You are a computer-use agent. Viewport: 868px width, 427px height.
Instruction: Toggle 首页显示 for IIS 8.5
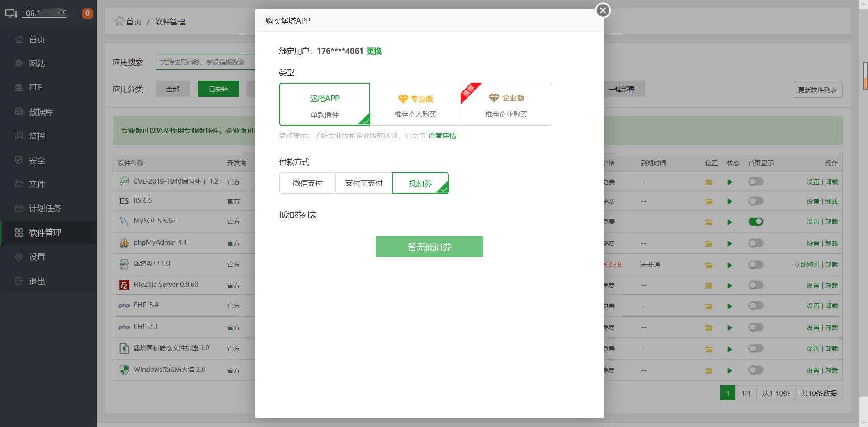pyautogui.click(x=755, y=201)
